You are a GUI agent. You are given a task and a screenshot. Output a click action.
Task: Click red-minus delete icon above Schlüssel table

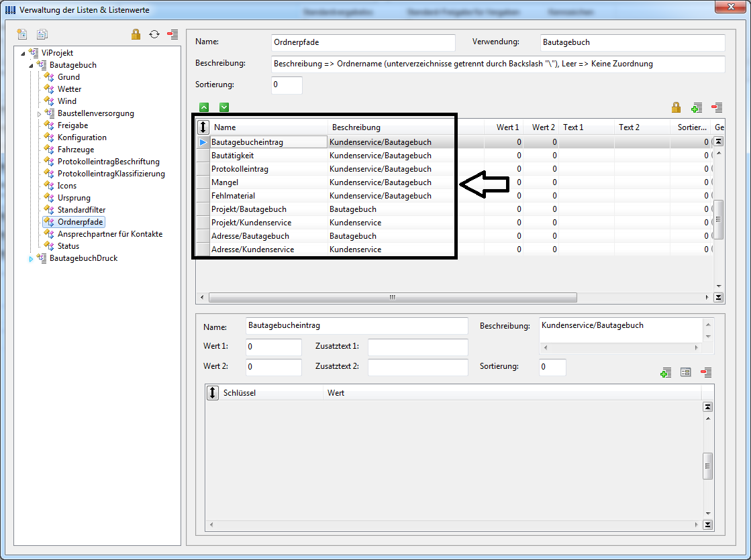(706, 372)
